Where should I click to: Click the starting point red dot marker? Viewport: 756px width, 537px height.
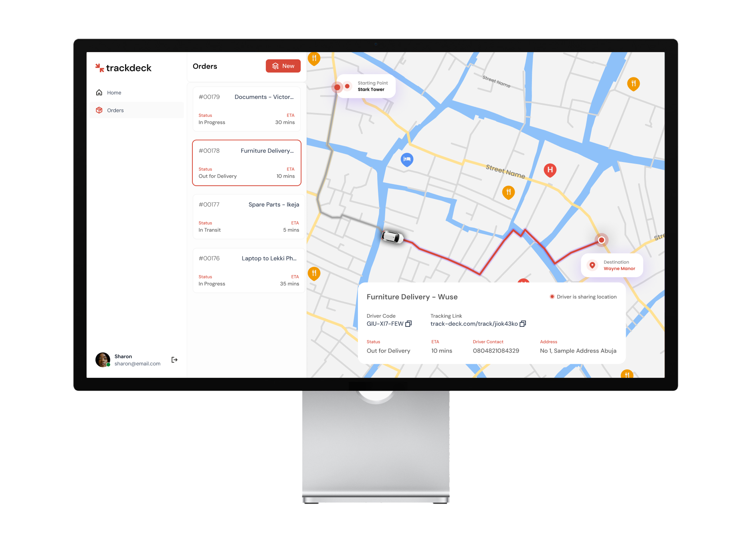tap(338, 87)
